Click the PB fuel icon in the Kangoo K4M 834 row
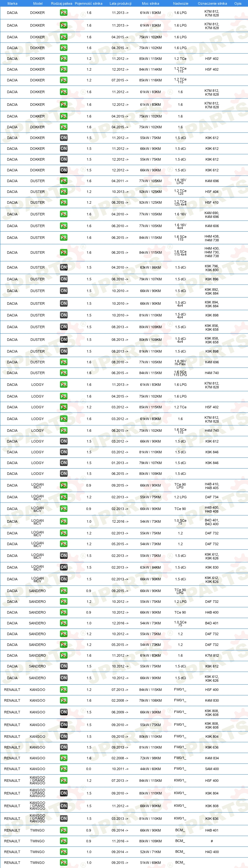 click(x=63, y=758)
